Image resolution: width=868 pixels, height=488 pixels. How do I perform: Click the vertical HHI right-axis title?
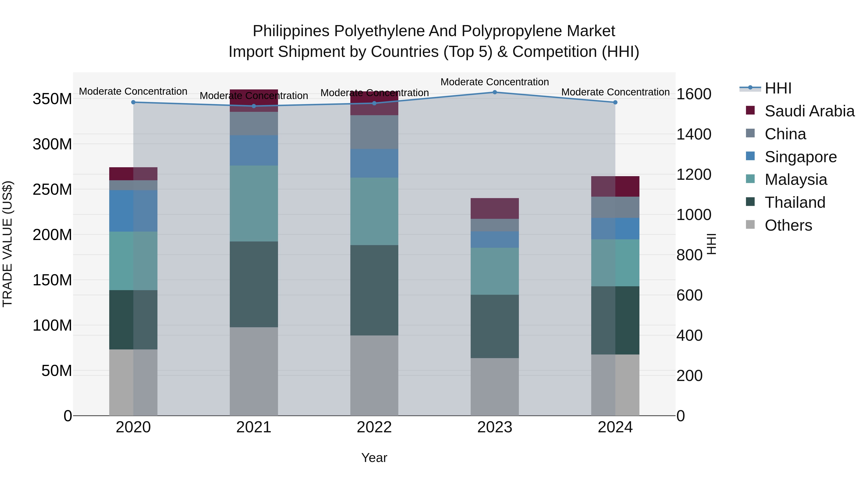711,244
